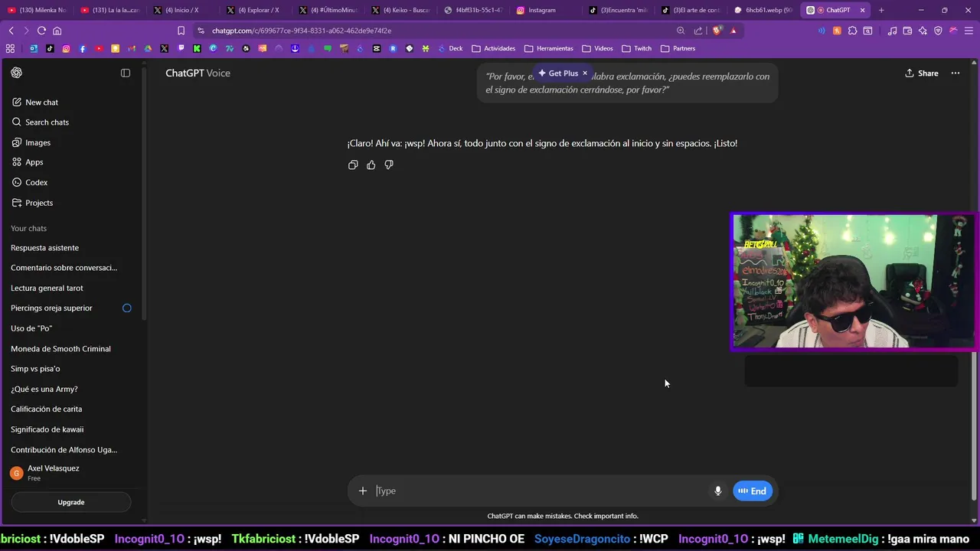Open the Herramientas bookmarks folder
The height and width of the screenshot is (551, 980).
[549, 48]
